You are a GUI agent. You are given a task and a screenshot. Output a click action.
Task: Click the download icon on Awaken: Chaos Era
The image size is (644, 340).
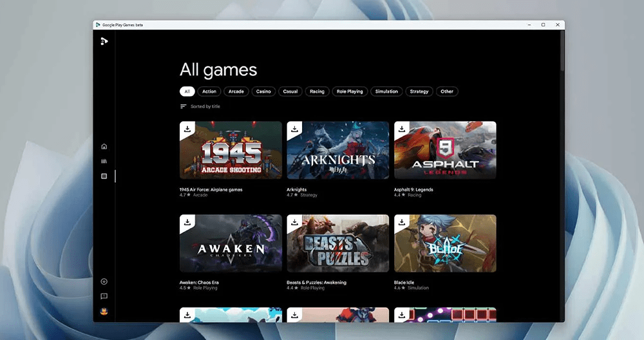pyautogui.click(x=187, y=222)
